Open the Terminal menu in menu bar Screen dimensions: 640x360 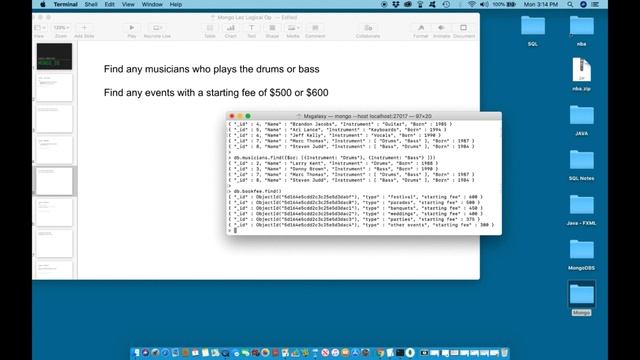(x=65, y=4)
